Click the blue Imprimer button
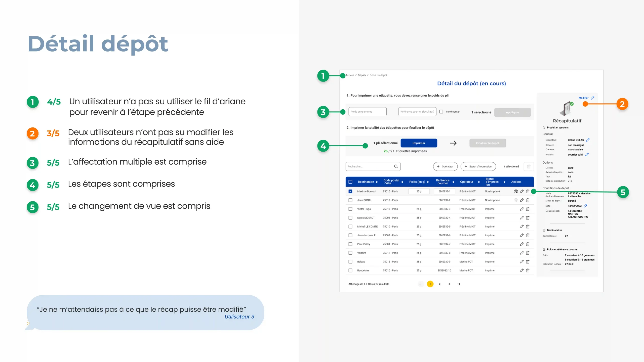Viewport: 644px width, 362px height. click(x=419, y=143)
